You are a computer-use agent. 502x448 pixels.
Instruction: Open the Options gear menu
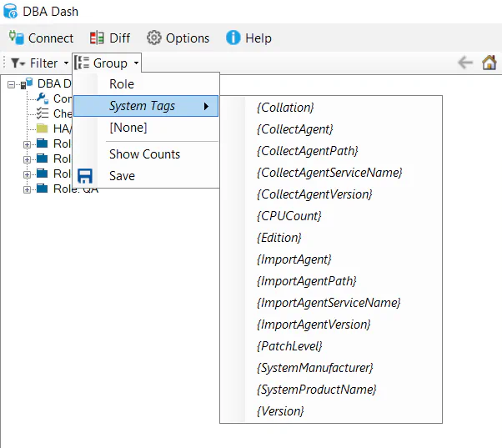[x=178, y=38]
